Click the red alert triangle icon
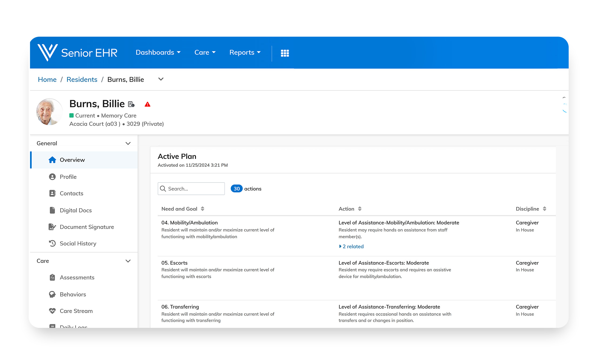 [147, 104]
